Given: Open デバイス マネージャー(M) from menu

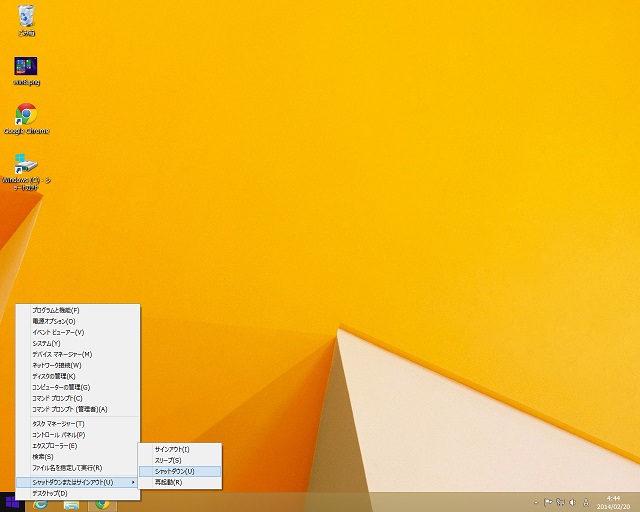Looking at the screenshot, I should tap(62, 354).
